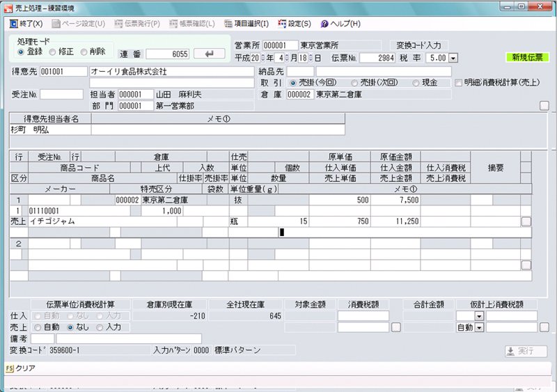557x392 pixels.
Task: Click the 受注No. input field
Action: click(x=61, y=95)
